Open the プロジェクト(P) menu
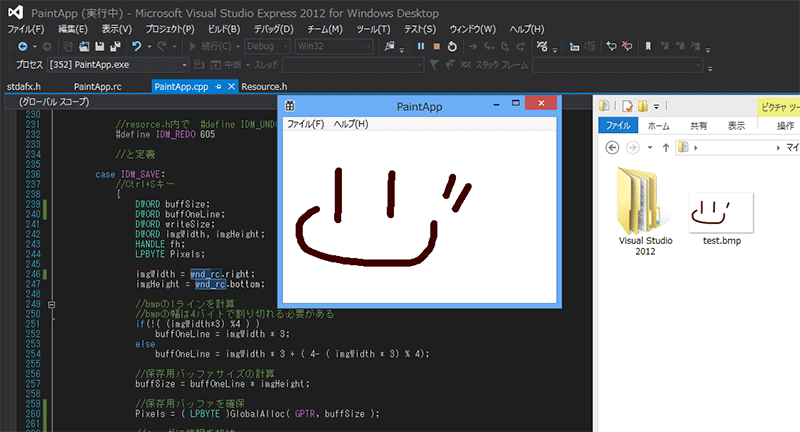800x432 pixels. [170, 29]
